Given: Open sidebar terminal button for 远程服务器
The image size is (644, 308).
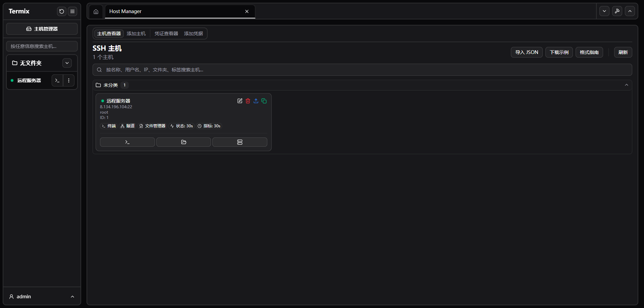Looking at the screenshot, I should pyautogui.click(x=57, y=80).
